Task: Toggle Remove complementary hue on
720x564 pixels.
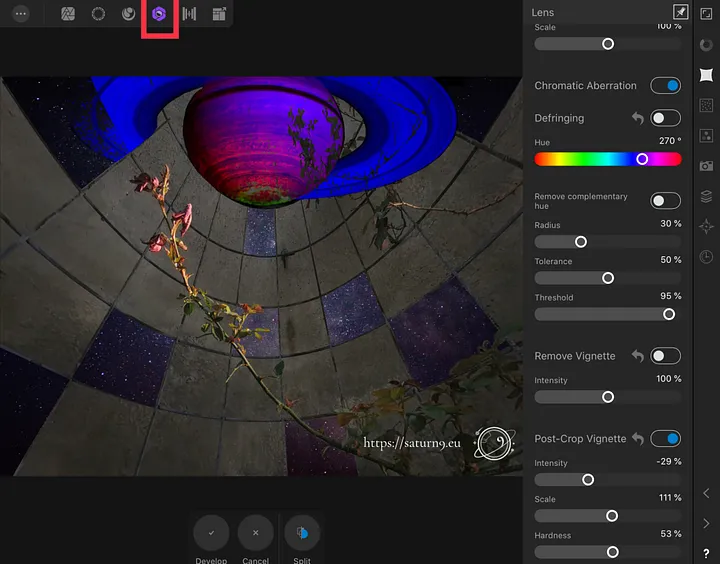Action: [x=665, y=201]
